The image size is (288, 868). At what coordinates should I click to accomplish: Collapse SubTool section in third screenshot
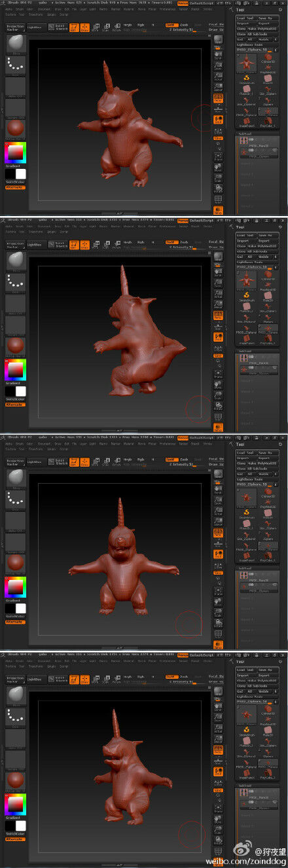[x=244, y=567]
